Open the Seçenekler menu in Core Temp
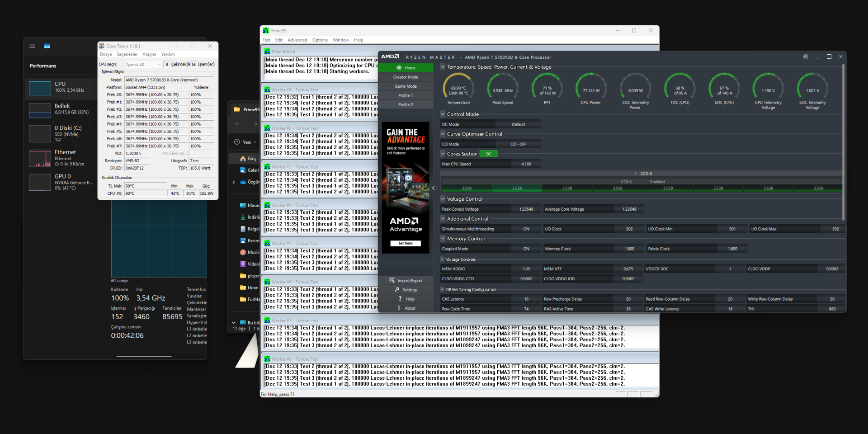Screen dimensions: 868x434 click(x=127, y=54)
